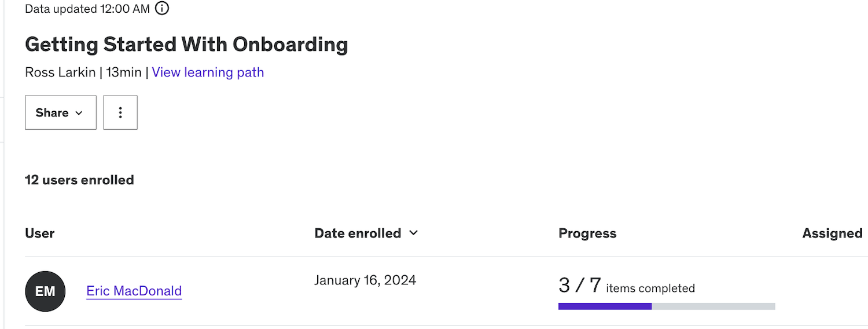Expand the Share dropdown chevron

point(79,113)
